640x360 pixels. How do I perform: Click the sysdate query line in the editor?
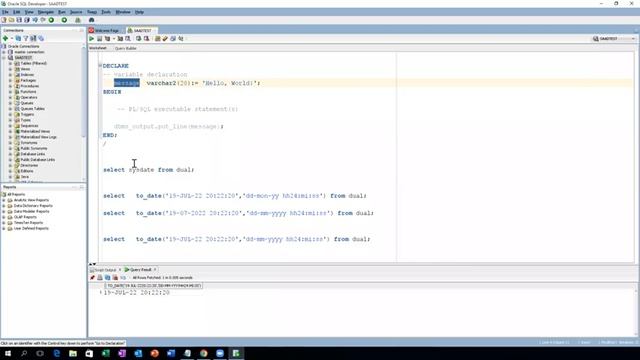tap(149, 170)
